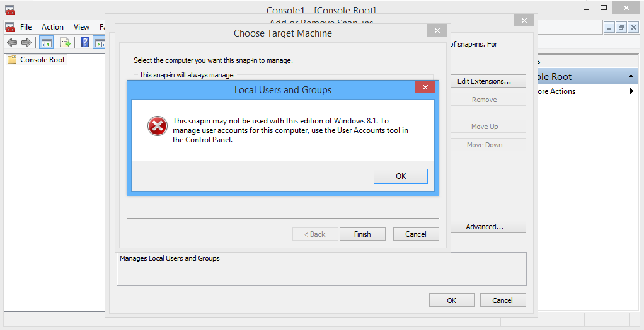
Task: Click the red toolbox icon beside the File menu
Action: (9, 27)
